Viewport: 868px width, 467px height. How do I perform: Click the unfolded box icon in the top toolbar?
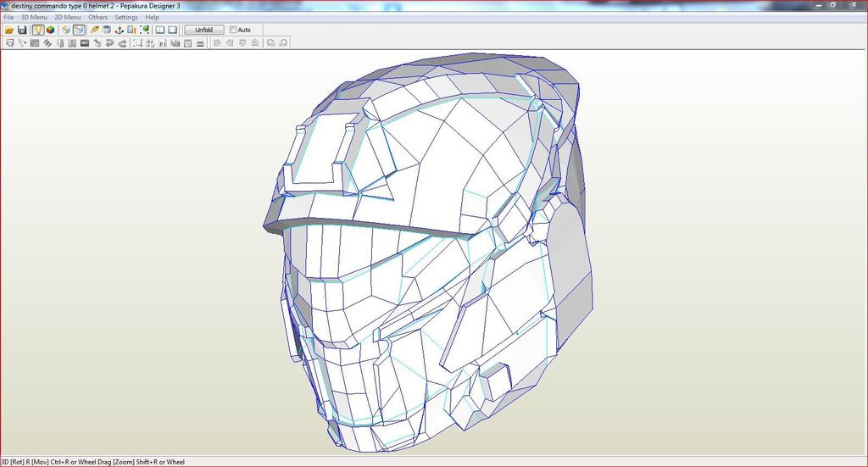point(66,30)
